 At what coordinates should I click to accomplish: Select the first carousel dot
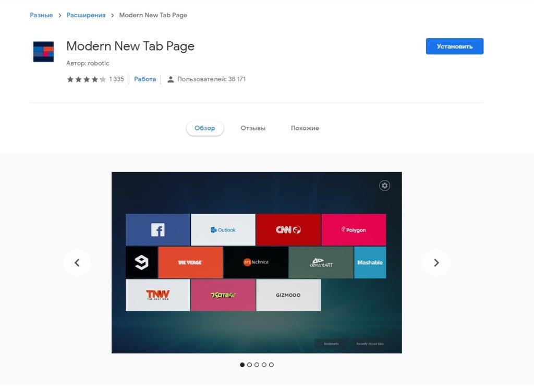click(x=242, y=365)
